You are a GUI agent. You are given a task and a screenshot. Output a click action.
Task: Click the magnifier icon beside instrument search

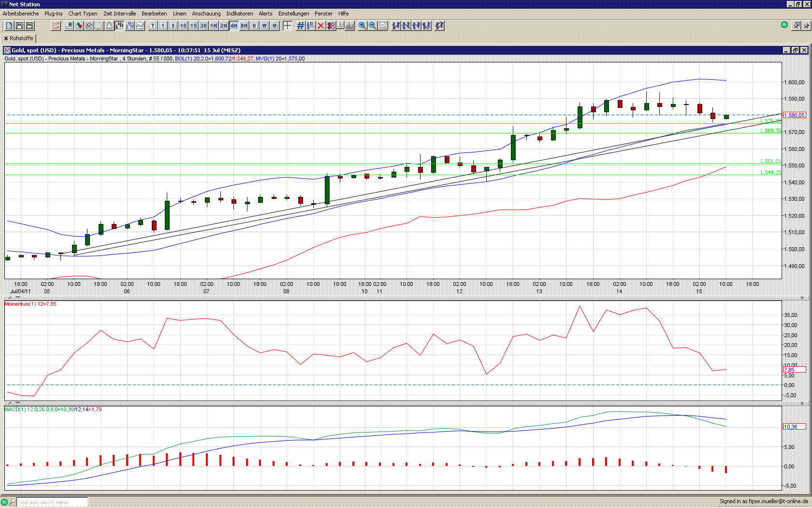[13, 502]
